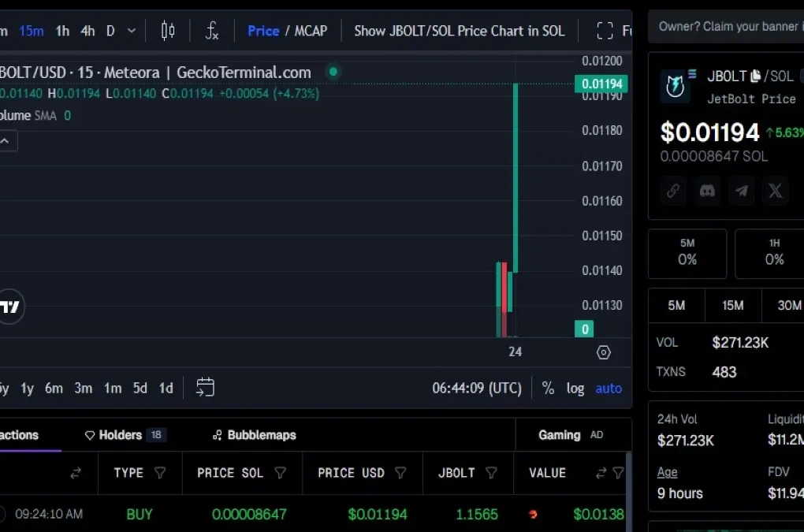804x532 pixels.
Task: Click the $271.23K VOL value
Action: 740,342
